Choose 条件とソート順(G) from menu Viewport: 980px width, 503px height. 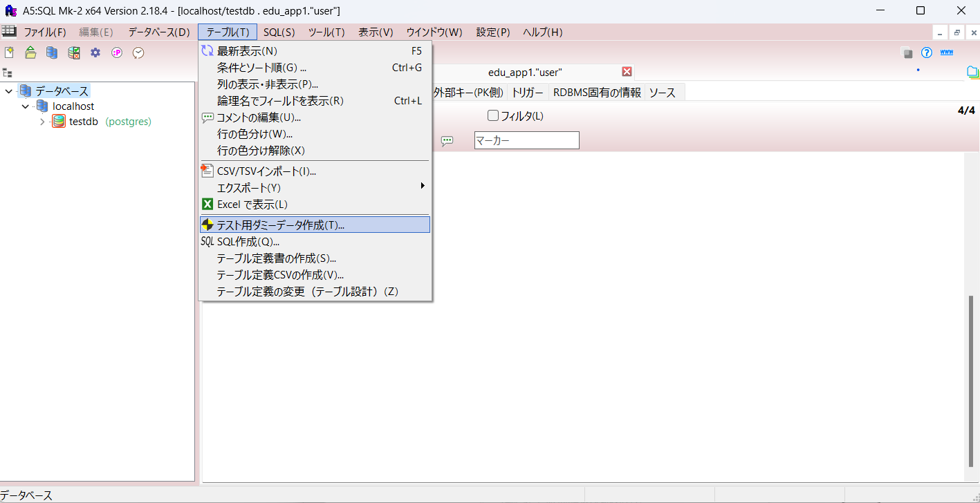[x=315, y=68]
